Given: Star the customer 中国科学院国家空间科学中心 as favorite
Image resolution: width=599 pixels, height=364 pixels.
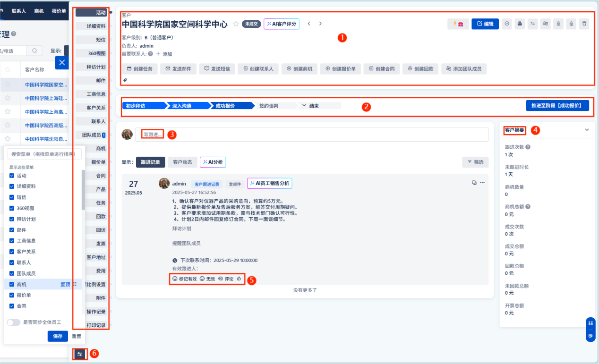Looking at the screenshot, I should (236, 24).
